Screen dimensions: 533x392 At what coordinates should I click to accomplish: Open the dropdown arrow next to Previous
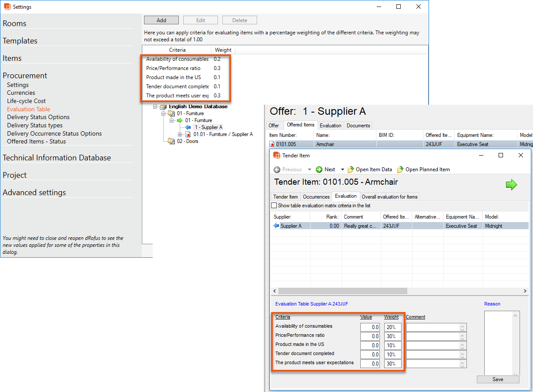pyautogui.click(x=309, y=169)
